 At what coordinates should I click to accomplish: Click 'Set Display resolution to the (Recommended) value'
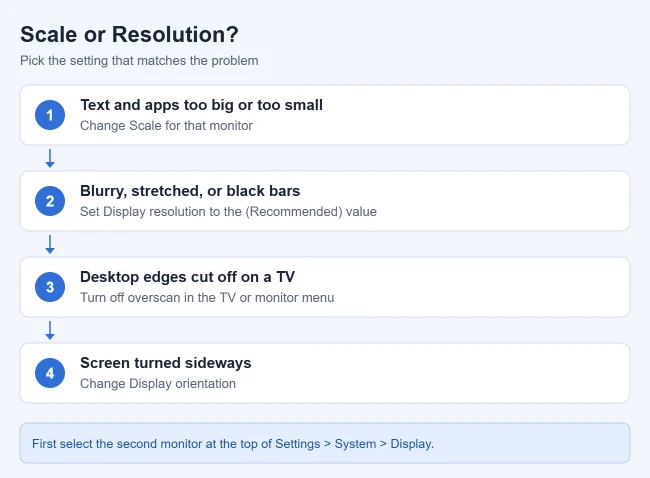(228, 211)
